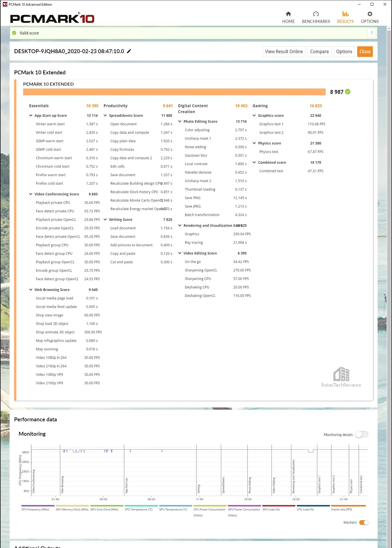Click the Results bar chart icon
The image size is (392, 548).
pos(345,14)
